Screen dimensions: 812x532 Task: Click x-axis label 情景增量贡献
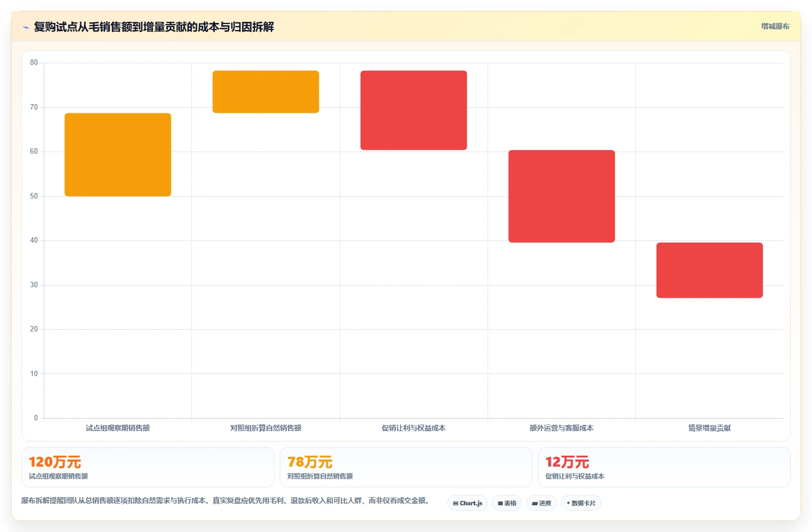tap(709, 428)
